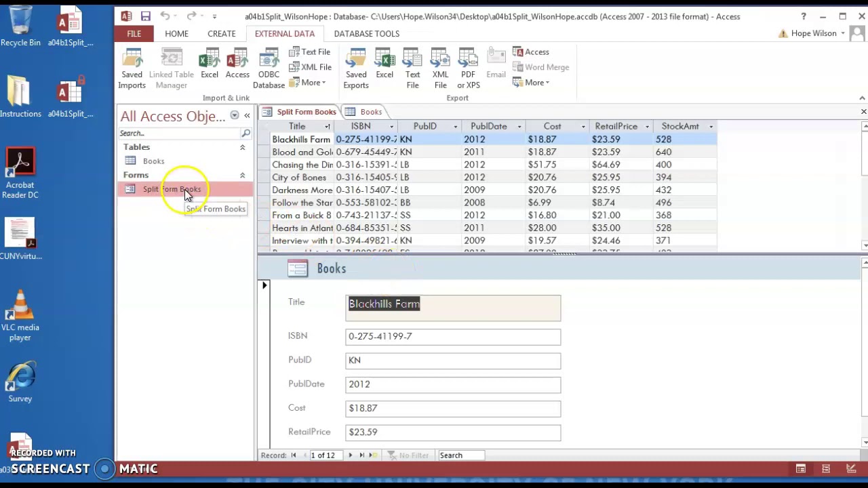Switch to Form View in status bar
Screen dimensions: 868x488
point(801,469)
